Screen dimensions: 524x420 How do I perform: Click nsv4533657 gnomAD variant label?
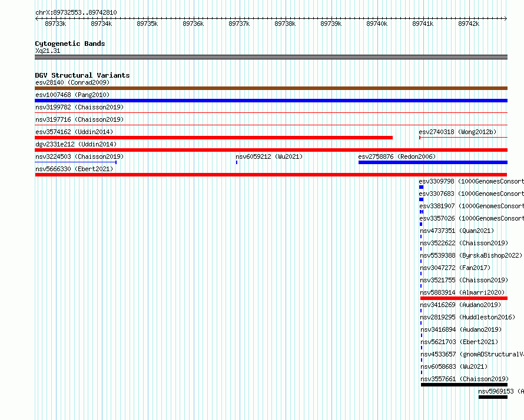coord(472,354)
